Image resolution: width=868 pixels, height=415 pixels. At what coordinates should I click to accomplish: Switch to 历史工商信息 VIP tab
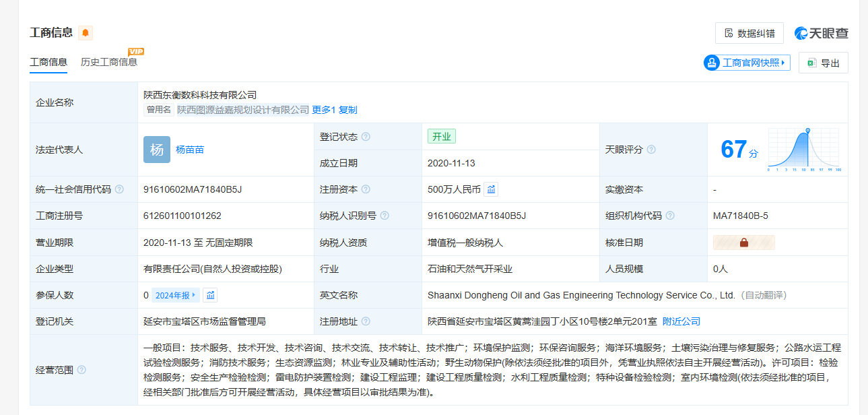click(x=109, y=62)
